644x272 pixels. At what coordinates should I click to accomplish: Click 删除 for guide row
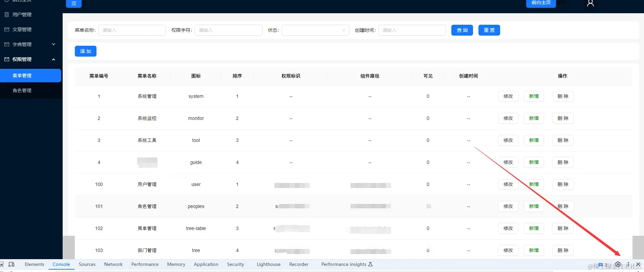(563, 162)
